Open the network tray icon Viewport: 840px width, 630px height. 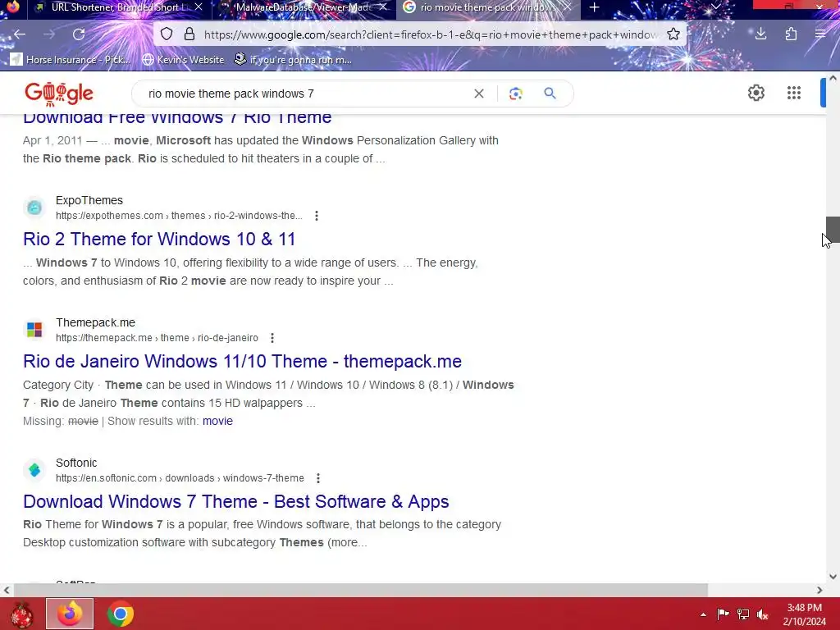tap(743, 614)
